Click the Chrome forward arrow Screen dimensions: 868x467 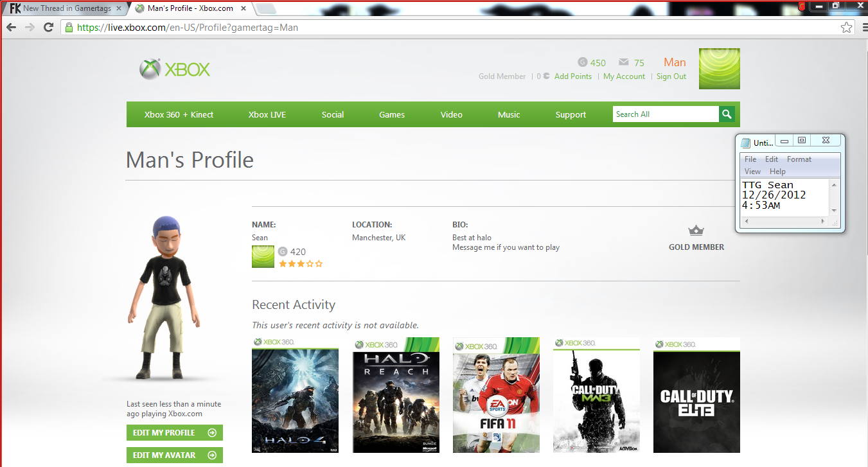[x=30, y=28]
